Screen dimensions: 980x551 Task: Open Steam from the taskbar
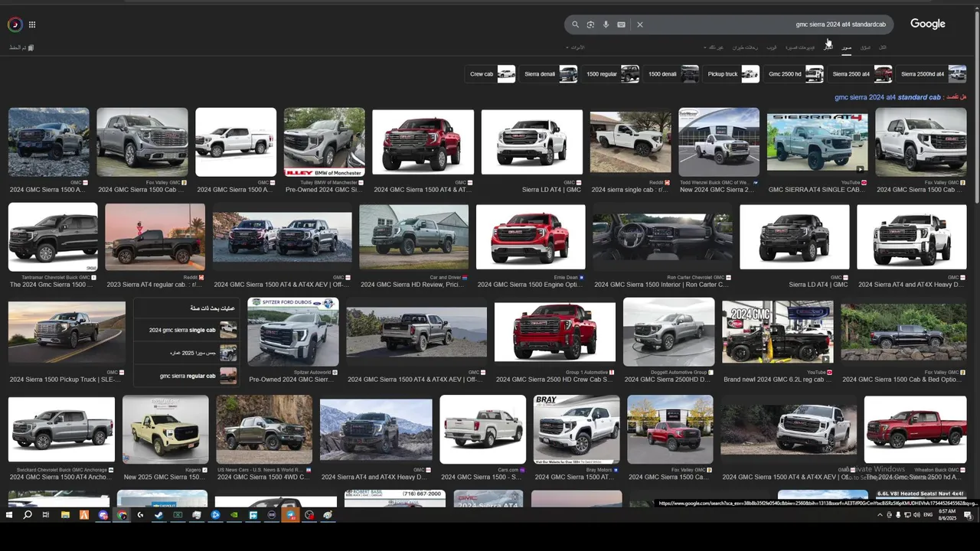pos(159,515)
